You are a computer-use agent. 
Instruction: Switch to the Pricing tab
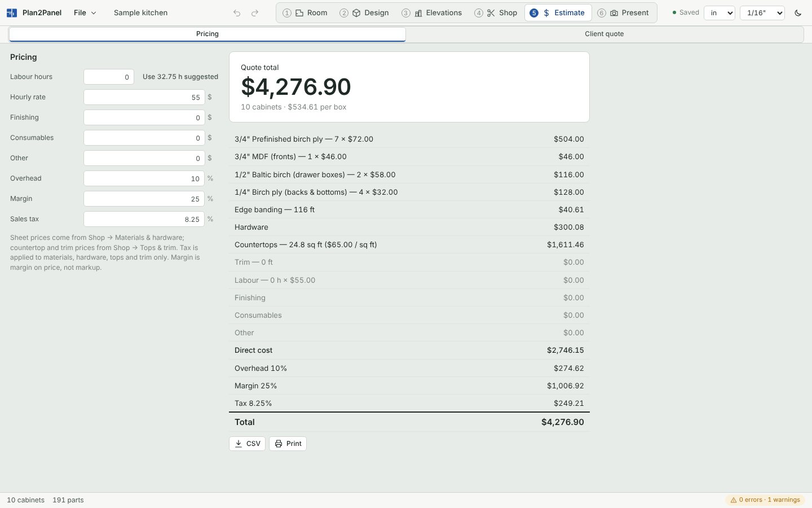click(x=208, y=34)
